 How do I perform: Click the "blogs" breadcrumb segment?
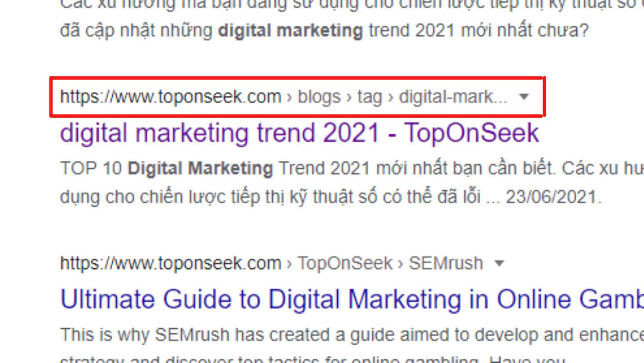[319, 97]
